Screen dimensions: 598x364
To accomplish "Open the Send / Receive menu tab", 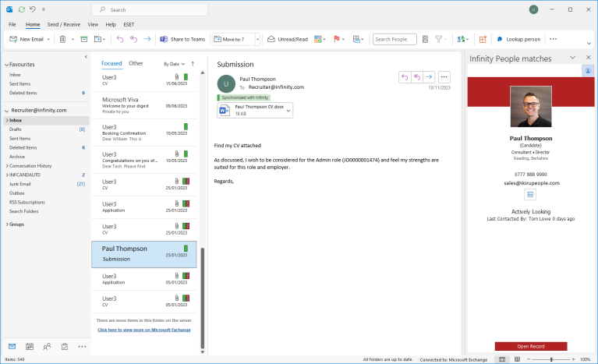I will pos(65,24).
